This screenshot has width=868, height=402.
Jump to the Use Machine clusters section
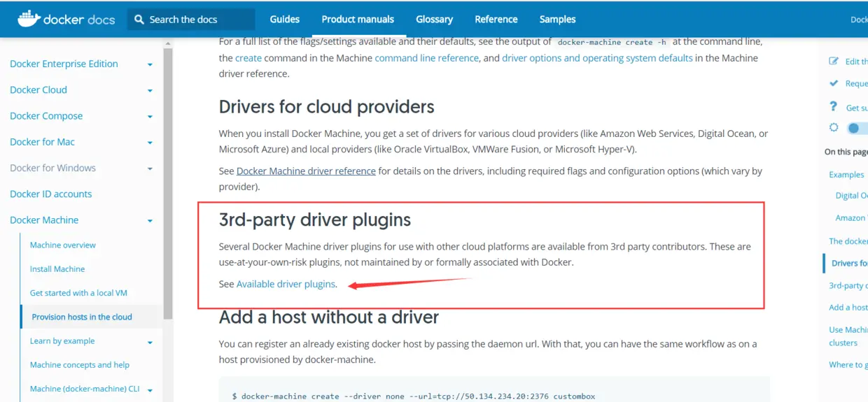tap(848, 336)
